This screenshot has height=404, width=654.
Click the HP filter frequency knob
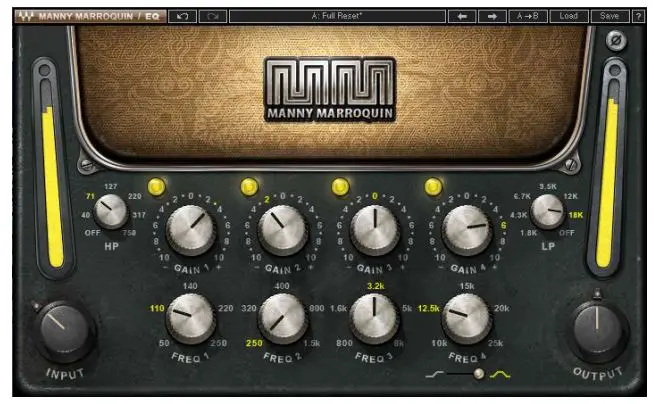point(111,211)
